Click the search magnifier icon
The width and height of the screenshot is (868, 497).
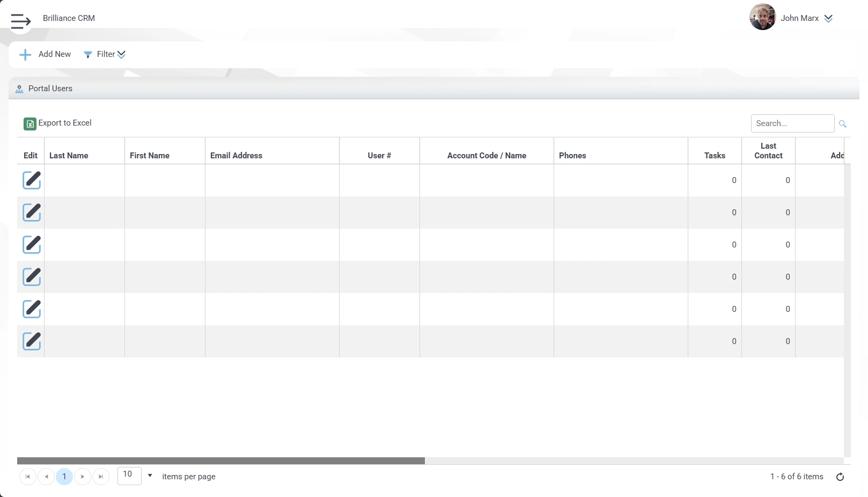(843, 124)
